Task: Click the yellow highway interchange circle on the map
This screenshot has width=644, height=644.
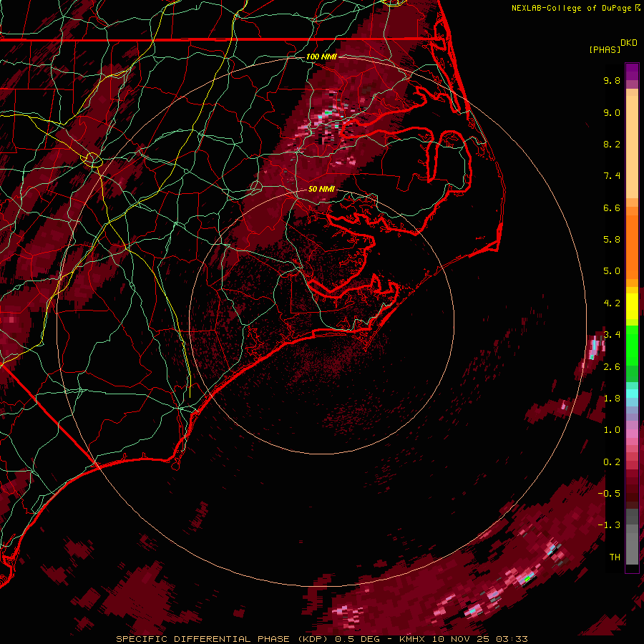Action: pos(92,159)
